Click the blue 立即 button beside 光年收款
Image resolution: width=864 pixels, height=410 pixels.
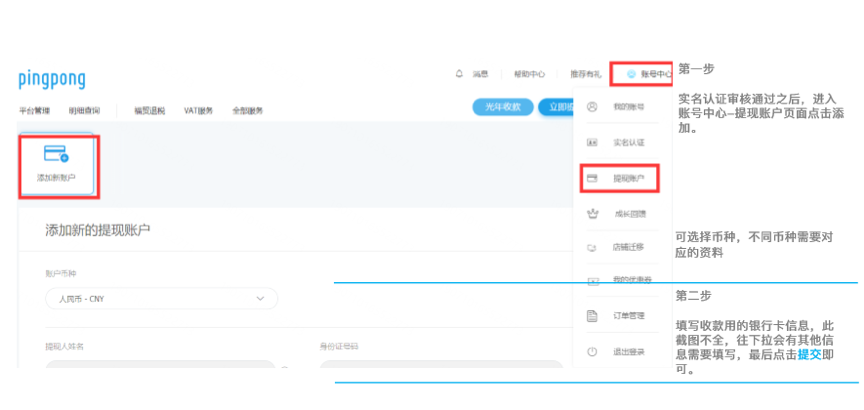tap(556, 107)
